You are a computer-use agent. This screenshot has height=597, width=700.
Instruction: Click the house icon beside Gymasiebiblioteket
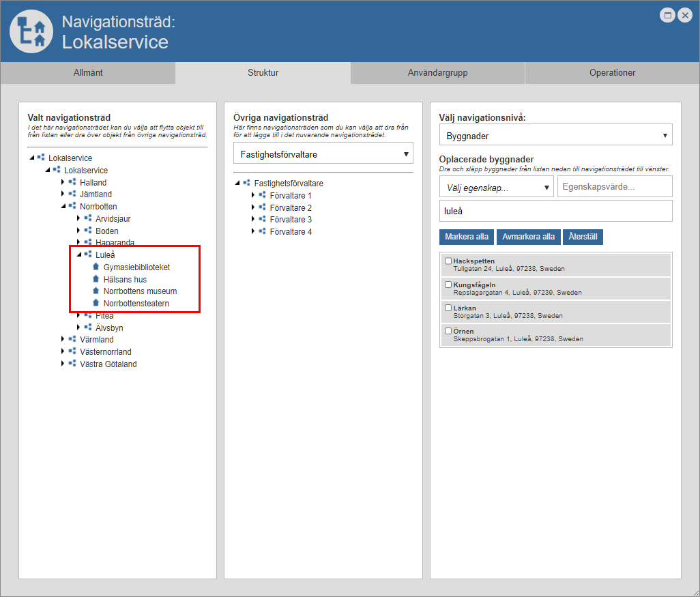(x=96, y=267)
